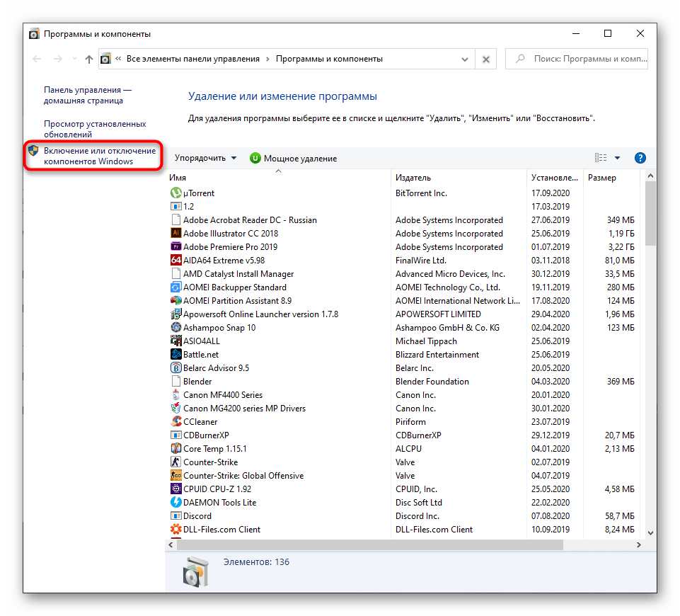The image size is (680, 616).
Task: Select the Adobe Illustrator CC 2018 icon
Action: 176,234
